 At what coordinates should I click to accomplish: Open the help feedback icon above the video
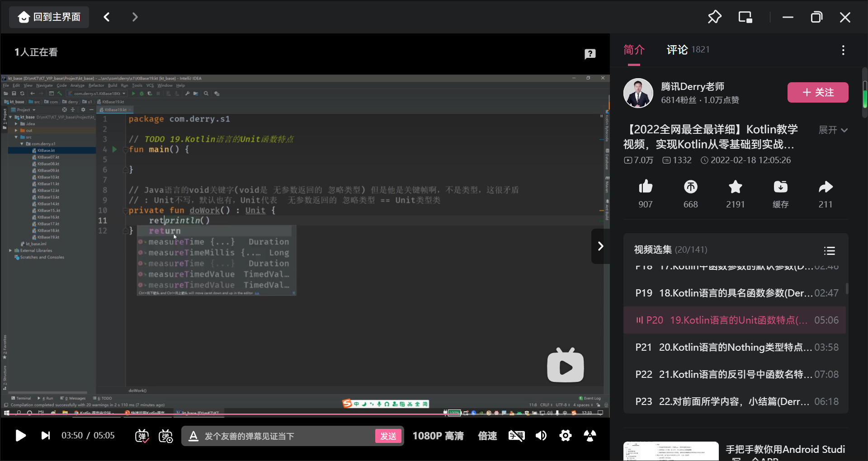coord(590,54)
